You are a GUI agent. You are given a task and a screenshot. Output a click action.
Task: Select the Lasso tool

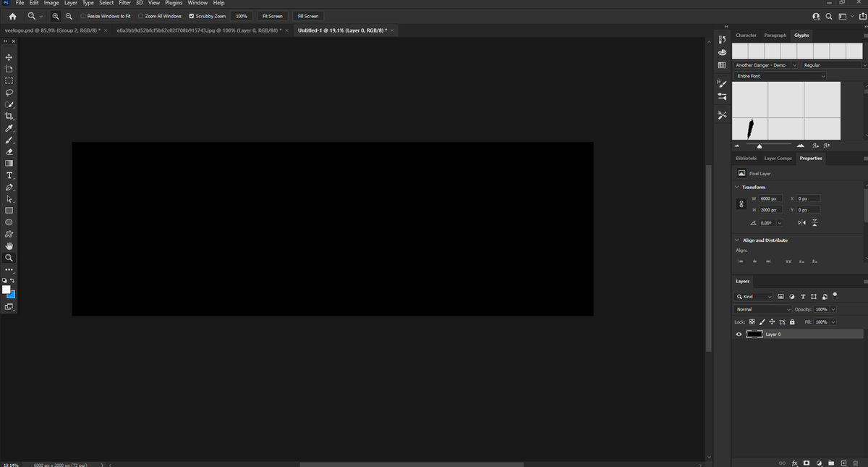(x=9, y=93)
